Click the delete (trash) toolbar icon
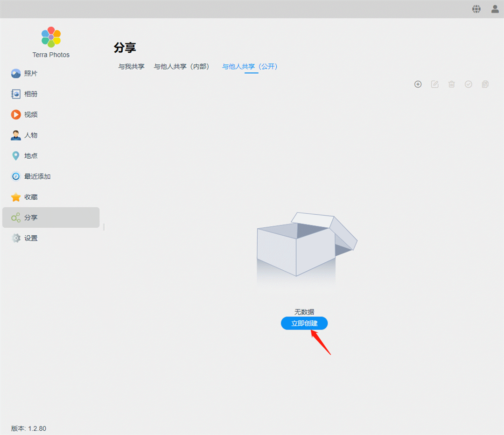The image size is (504, 435). [x=451, y=84]
